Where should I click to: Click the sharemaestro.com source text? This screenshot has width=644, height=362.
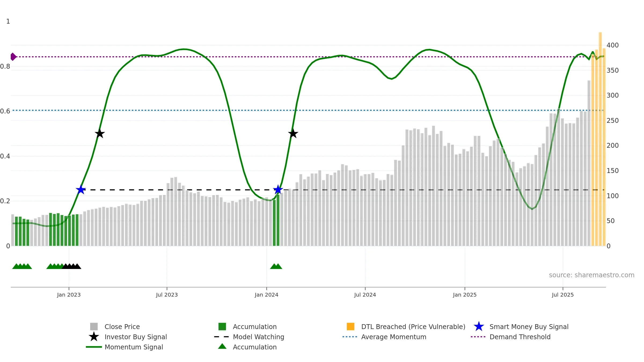592,275
